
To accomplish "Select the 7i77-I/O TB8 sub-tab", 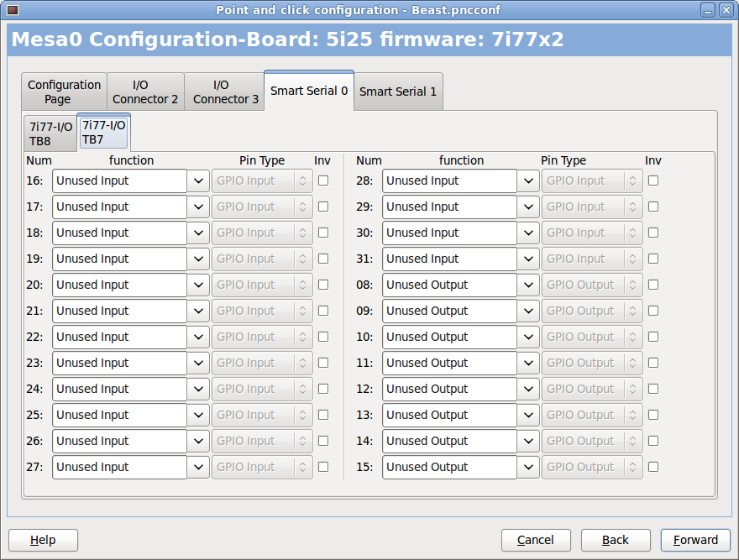I will tap(50, 133).
